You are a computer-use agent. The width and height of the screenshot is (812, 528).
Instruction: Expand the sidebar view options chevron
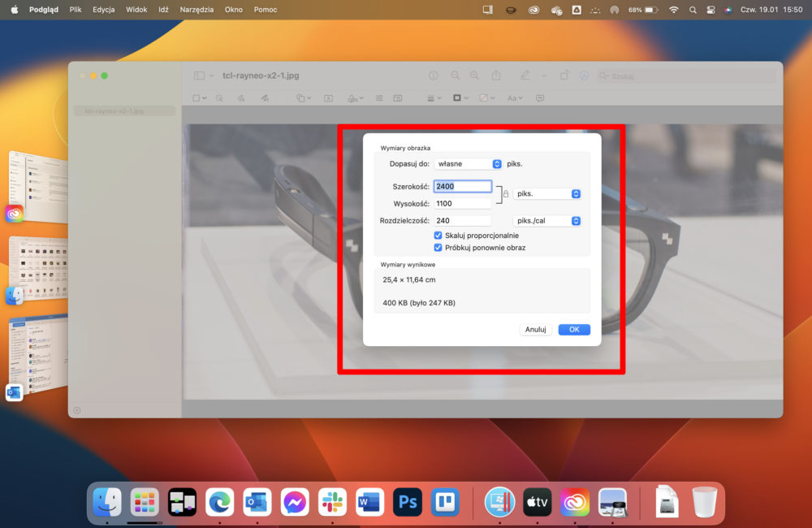coord(211,76)
